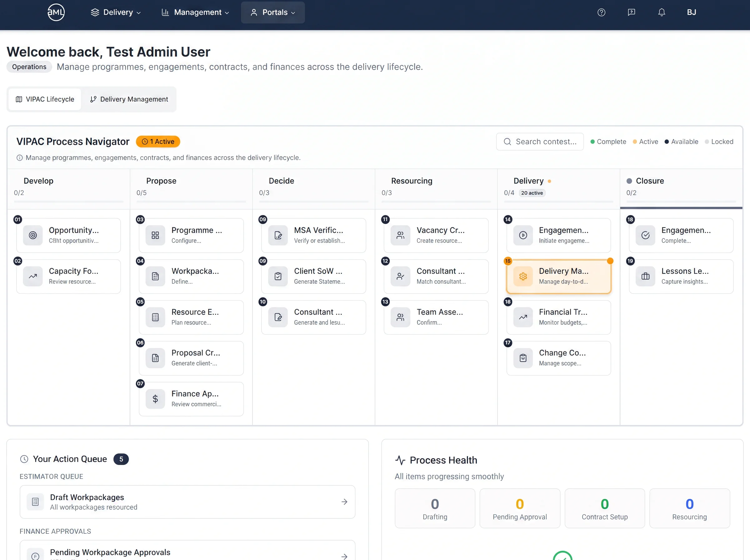The width and height of the screenshot is (750, 560).
Task: Click the Finance Ap... dollar icon
Action: [155, 399]
